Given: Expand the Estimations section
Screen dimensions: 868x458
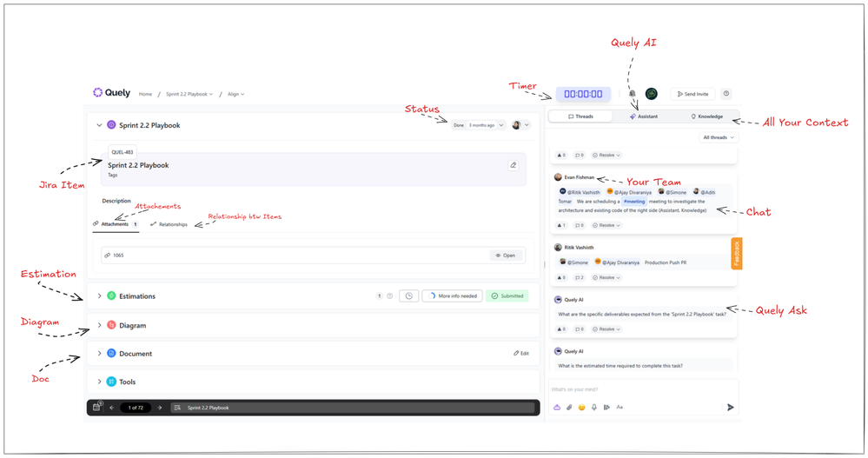Looking at the screenshot, I should [x=99, y=295].
